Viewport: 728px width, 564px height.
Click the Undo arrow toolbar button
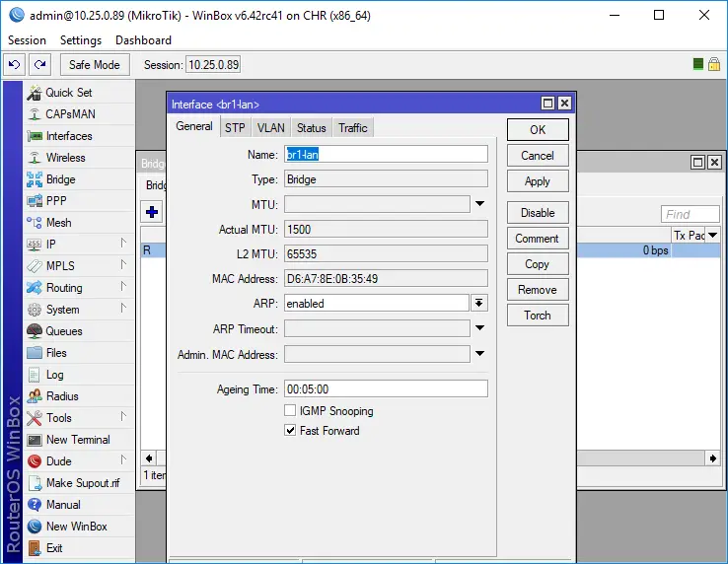[15, 64]
